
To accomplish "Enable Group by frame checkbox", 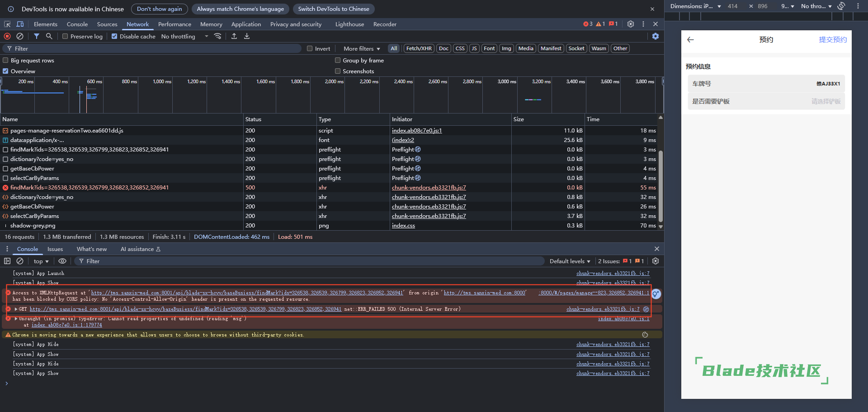I will click(x=338, y=60).
